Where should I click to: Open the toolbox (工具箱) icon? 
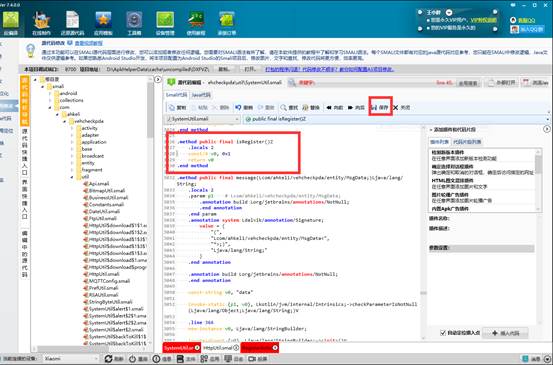click(x=134, y=20)
